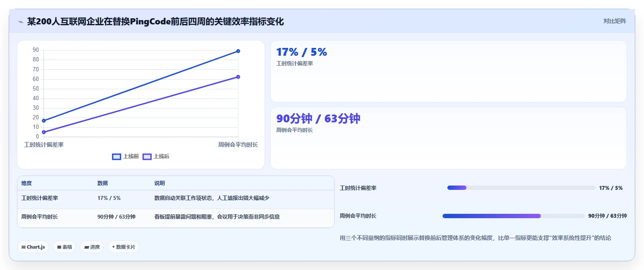
Task: Click the 上线后 purple legend swatch
Action: (x=147, y=156)
